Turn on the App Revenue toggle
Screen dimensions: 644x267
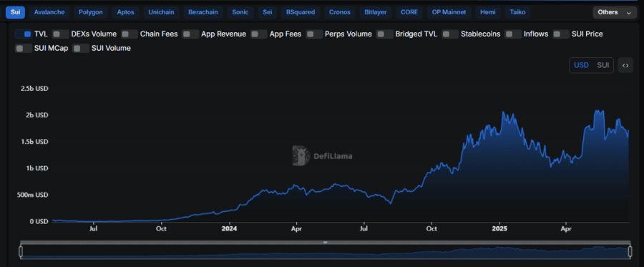(190, 34)
